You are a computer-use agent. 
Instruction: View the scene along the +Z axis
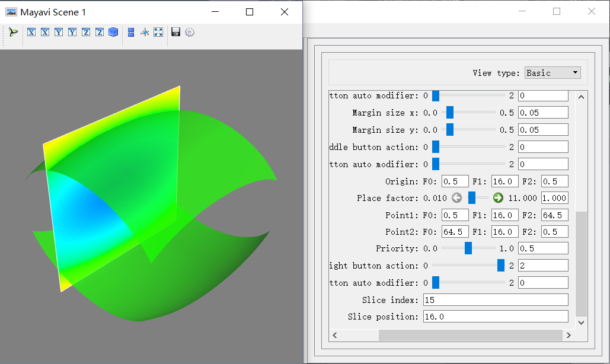(x=86, y=32)
